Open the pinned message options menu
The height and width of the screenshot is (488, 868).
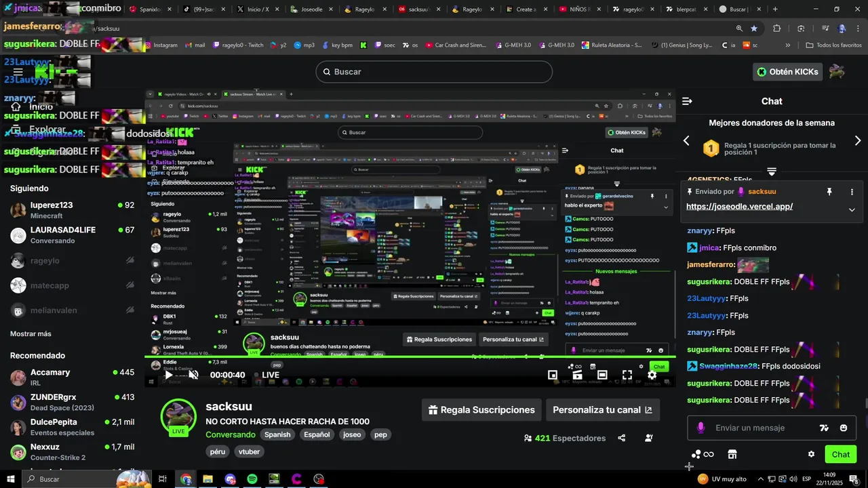(852, 192)
